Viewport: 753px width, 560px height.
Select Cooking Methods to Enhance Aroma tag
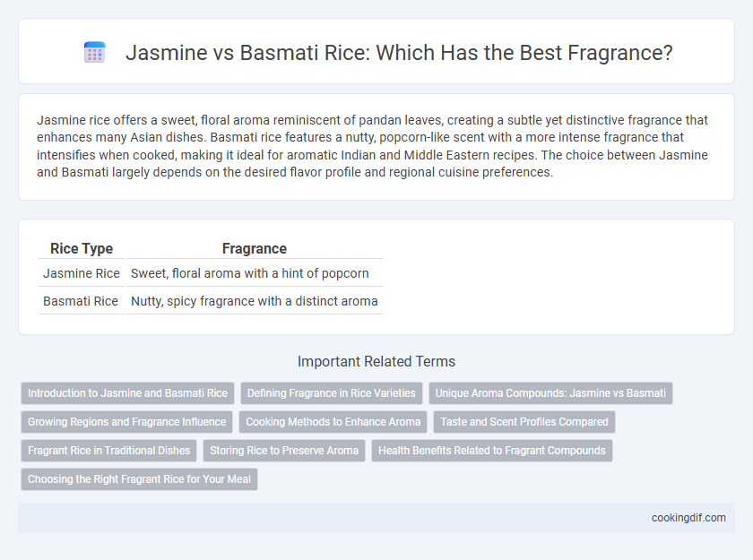coord(333,422)
